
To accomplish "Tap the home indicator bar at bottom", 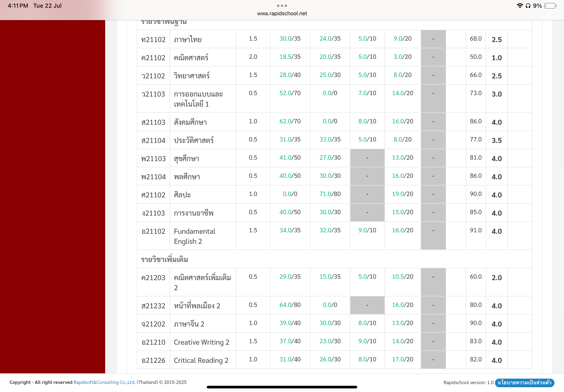I will 282,387.
